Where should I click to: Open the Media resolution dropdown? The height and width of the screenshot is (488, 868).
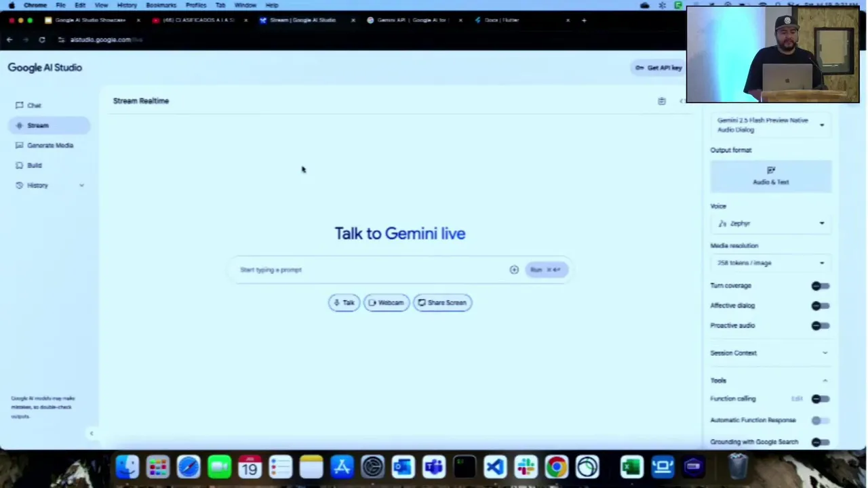[x=771, y=263]
